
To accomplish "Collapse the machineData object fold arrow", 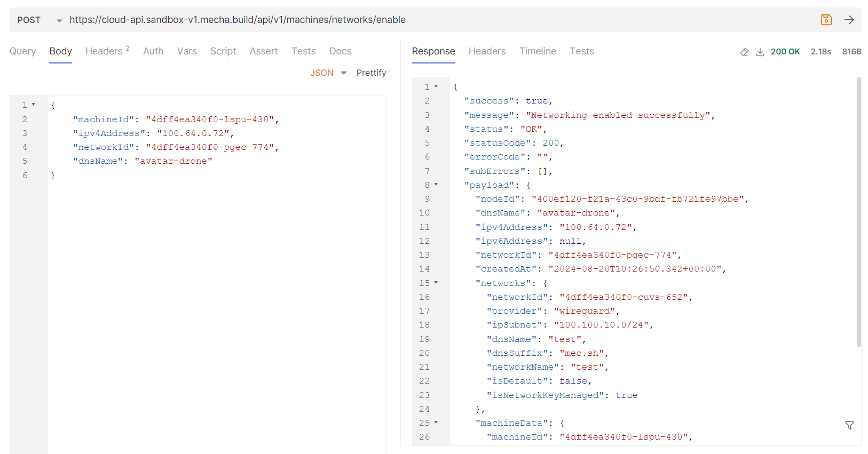I will click(436, 423).
